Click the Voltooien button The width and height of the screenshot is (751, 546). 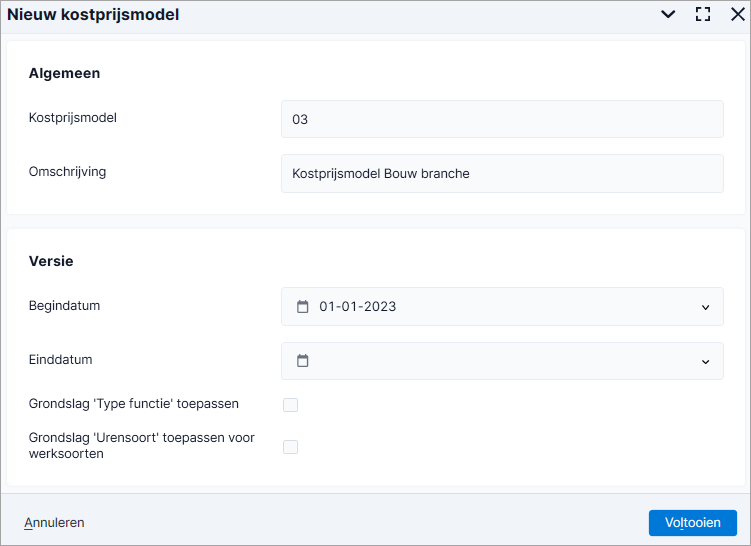pyautogui.click(x=693, y=523)
